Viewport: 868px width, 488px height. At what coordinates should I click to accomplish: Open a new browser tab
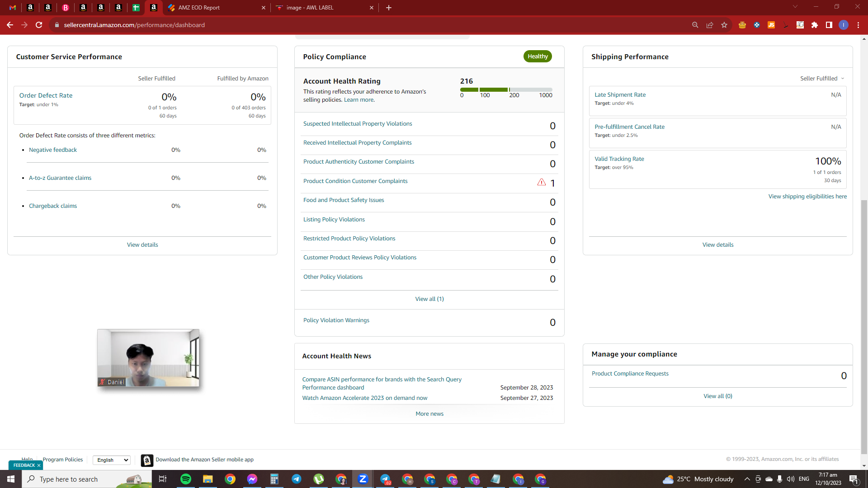[x=389, y=8]
